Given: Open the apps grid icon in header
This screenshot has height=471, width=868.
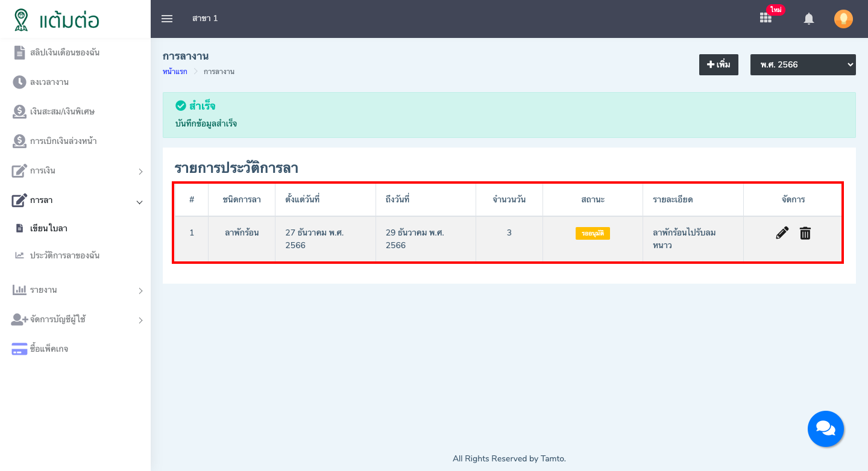Looking at the screenshot, I should pos(766,18).
